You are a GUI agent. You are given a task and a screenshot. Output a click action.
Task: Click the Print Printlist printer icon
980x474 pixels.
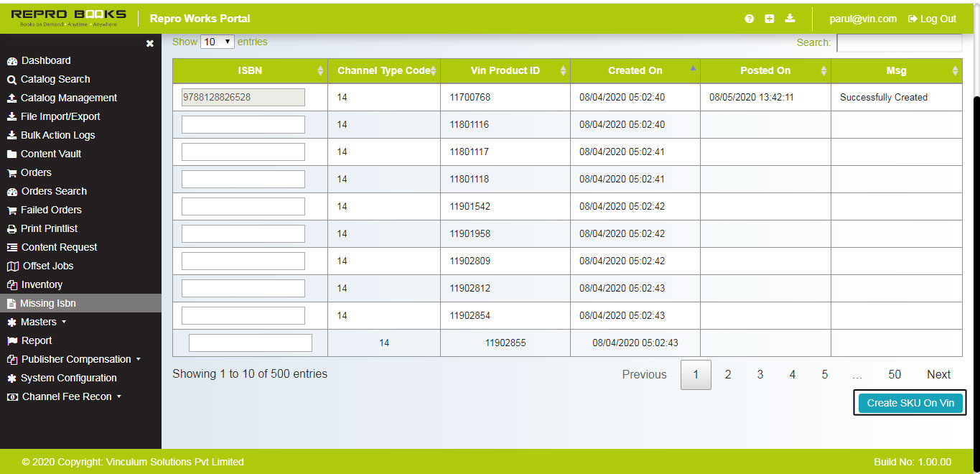[11, 228]
